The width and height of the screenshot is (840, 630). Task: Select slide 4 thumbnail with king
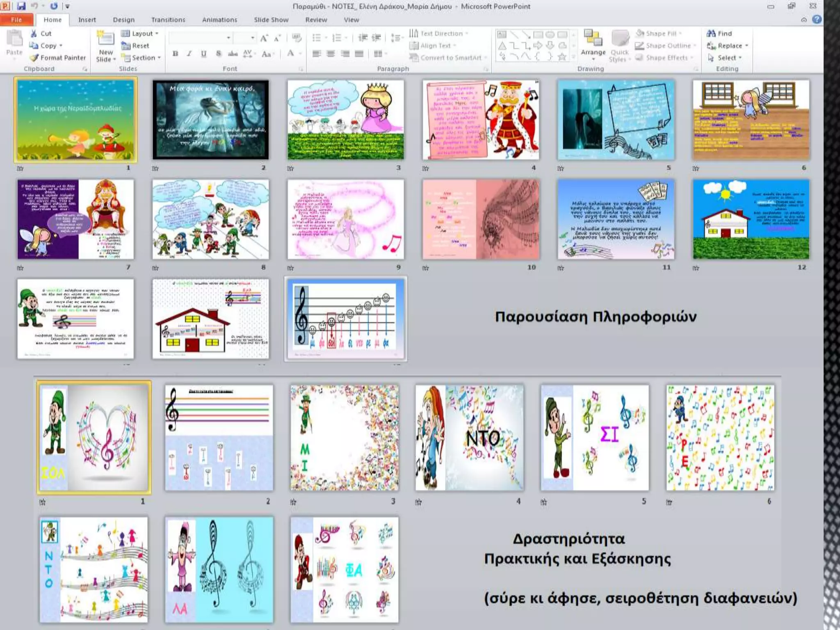pos(480,120)
